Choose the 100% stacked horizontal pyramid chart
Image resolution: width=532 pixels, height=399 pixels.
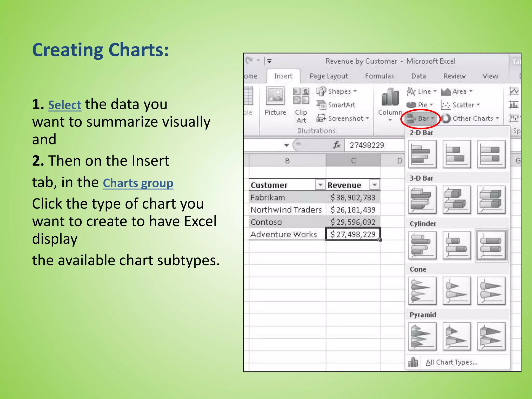(491, 336)
